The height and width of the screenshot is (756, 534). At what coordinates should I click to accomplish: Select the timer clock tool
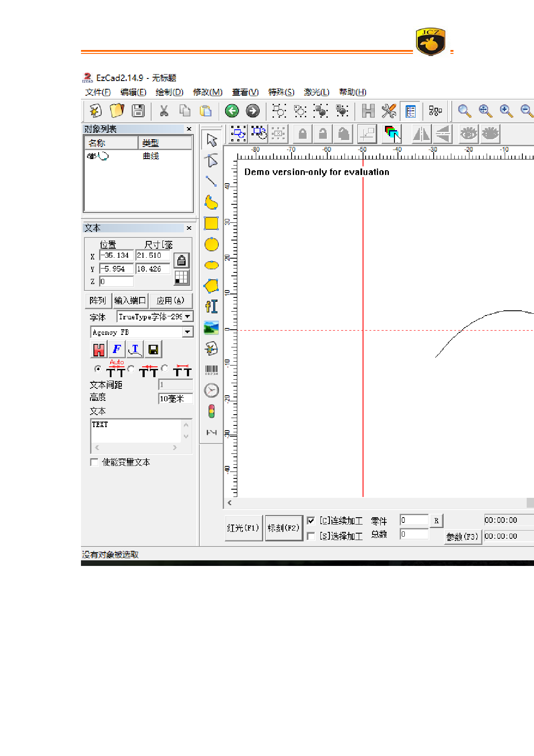(x=211, y=390)
